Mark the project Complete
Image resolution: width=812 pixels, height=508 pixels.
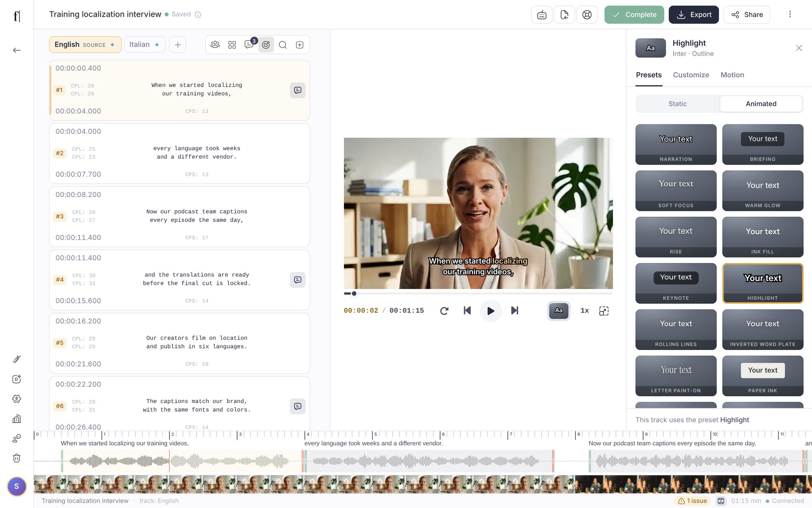click(x=634, y=15)
